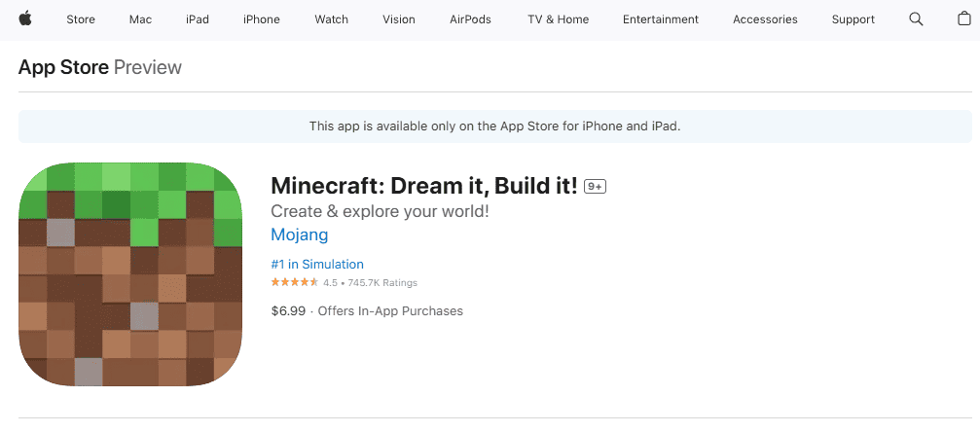Navigate to TV & Home

tap(559, 19)
